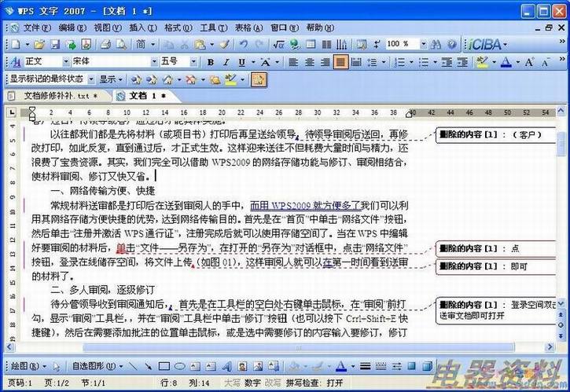Insert a table from standard toolbar
Image resolution: width=570 pixels, height=392 pixels.
click(x=311, y=45)
